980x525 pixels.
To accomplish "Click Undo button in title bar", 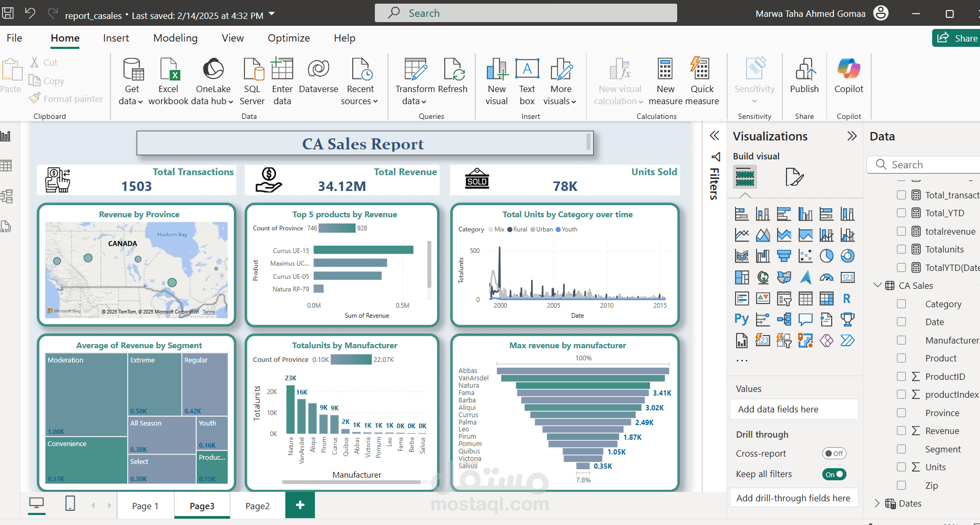I will pos(30,13).
